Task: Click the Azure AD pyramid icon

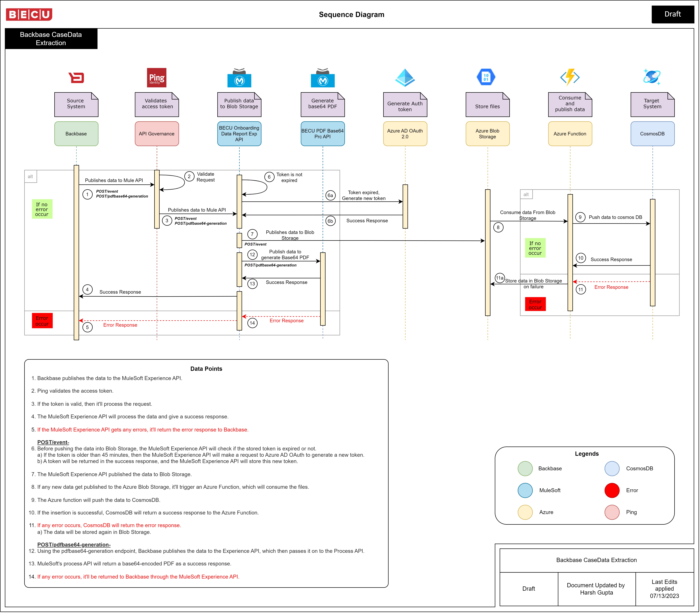Action: tap(405, 78)
